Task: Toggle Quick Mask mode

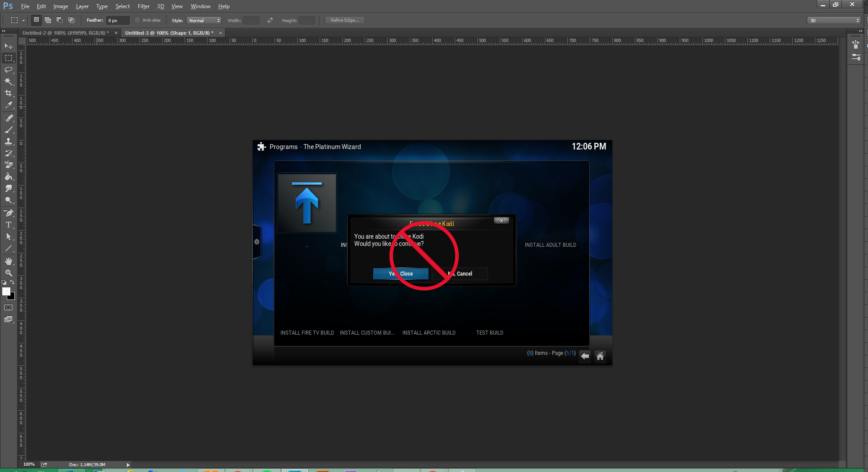Action: coord(9,308)
